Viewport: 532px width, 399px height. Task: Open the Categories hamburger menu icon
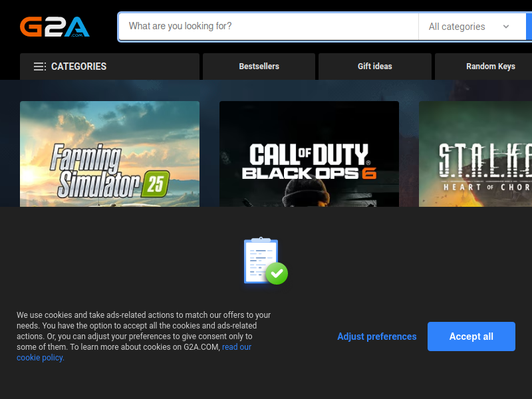coord(40,66)
